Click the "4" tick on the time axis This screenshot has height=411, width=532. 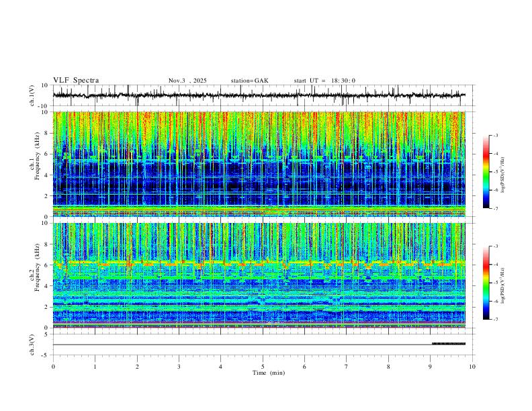coord(220,367)
